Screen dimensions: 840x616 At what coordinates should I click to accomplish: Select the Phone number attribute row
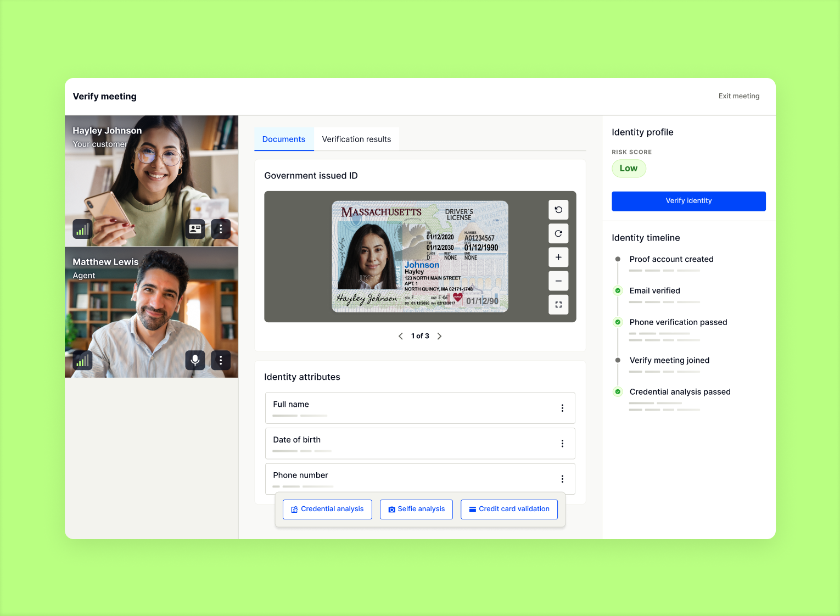[420, 479]
